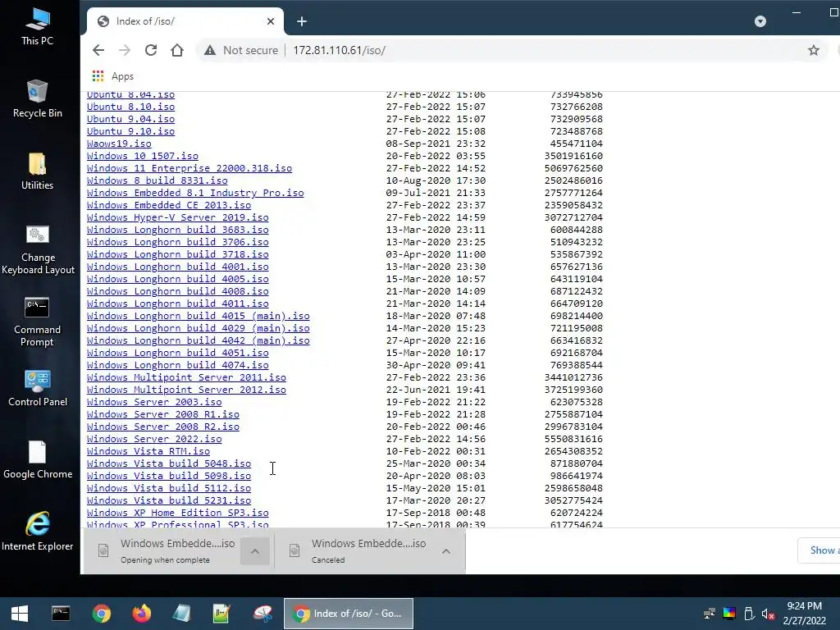Reload the /iso/ page
This screenshot has height=630, width=840.
click(x=151, y=50)
